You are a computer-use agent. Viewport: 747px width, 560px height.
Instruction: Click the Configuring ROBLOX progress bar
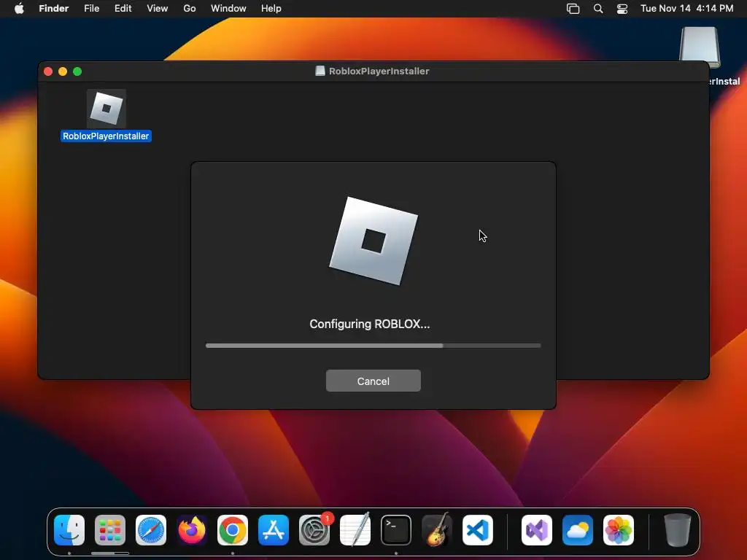pos(373,346)
